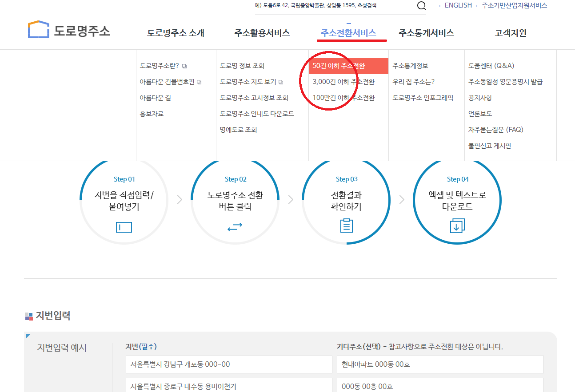
Task: Open the 주소통계서비스 menu
Action: click(x=426, y=33)
